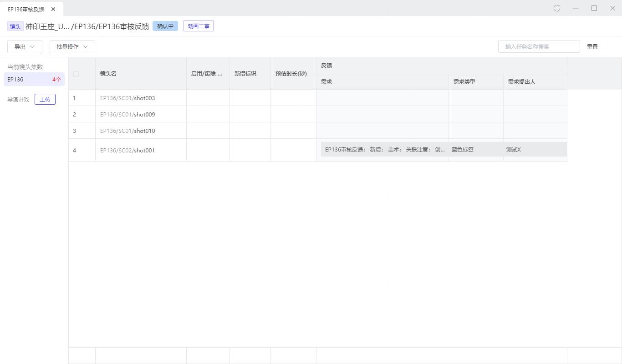Open shot EP136/SC01/shot003 row
The height and width of the screenshot is (364, 622).
tap(127, 98)
